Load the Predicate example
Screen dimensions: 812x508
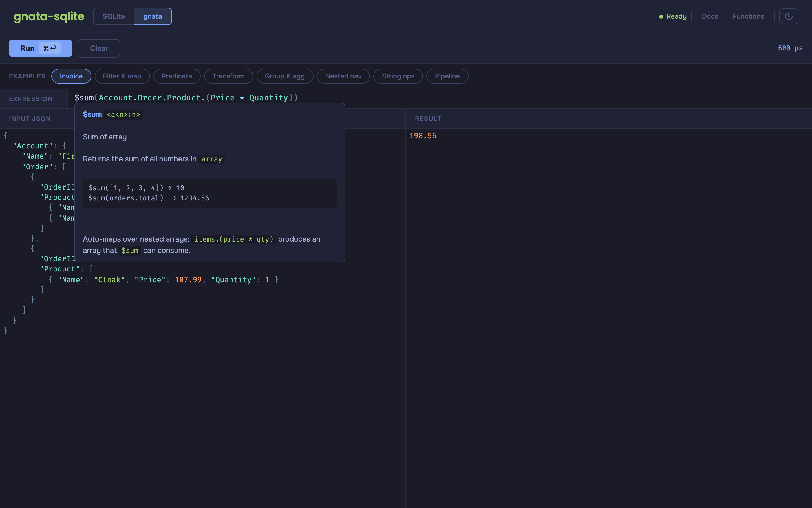(177, 76)
